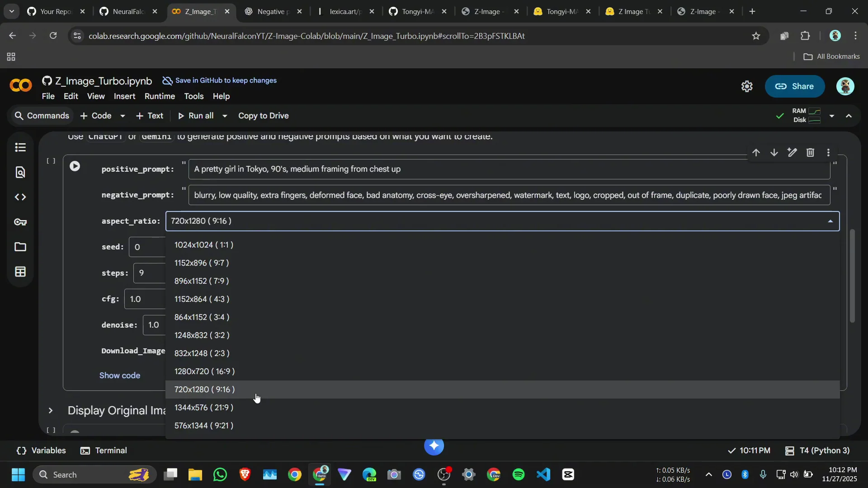Click the Share button
Image resolution: width=868 pixels, height=488 pixels.
[795, 86]
